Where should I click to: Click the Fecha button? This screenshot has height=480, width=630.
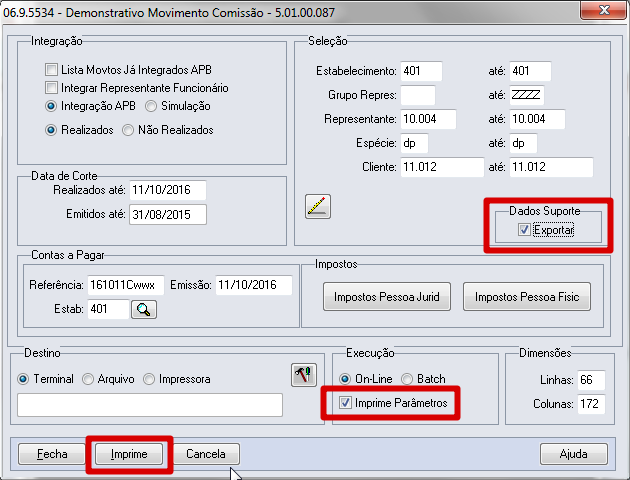click(52, 454)
